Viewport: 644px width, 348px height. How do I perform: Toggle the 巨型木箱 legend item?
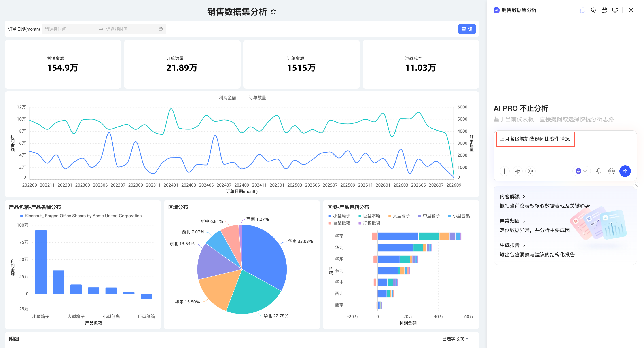point(369,216)
